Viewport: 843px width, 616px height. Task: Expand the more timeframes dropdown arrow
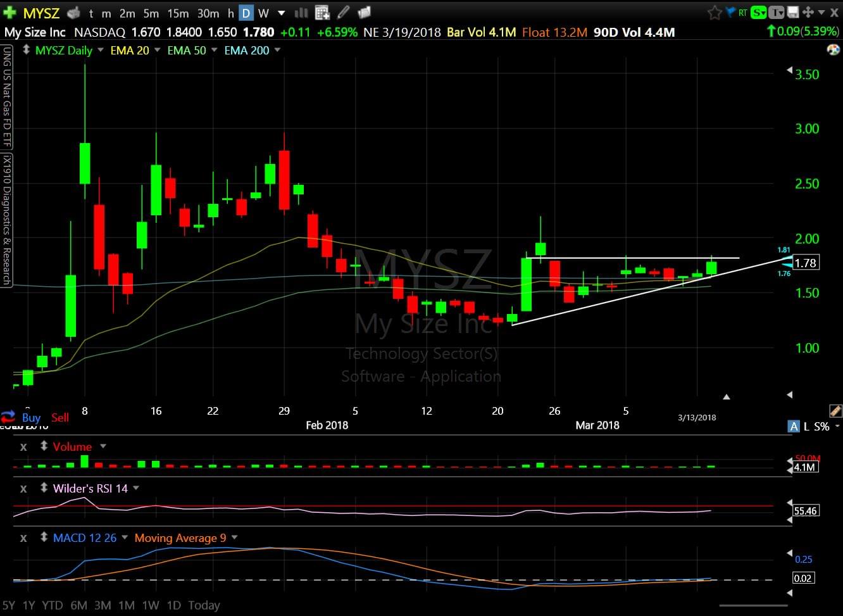click(x=282, y=13)
